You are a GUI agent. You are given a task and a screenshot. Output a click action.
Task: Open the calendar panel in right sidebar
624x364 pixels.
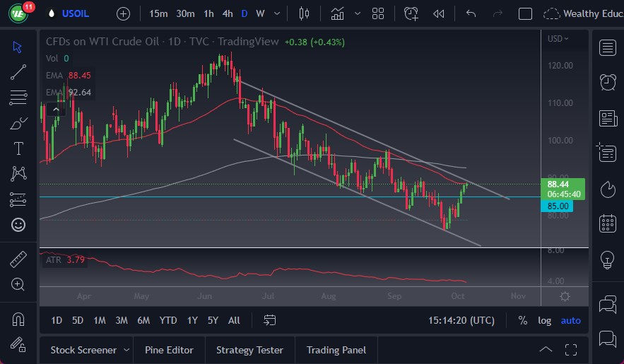pos(607,224)
